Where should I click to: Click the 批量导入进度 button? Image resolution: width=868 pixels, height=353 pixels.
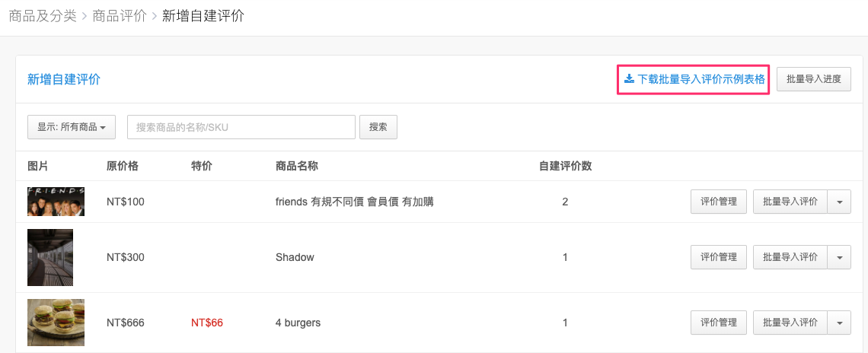[x=814, y=79]
